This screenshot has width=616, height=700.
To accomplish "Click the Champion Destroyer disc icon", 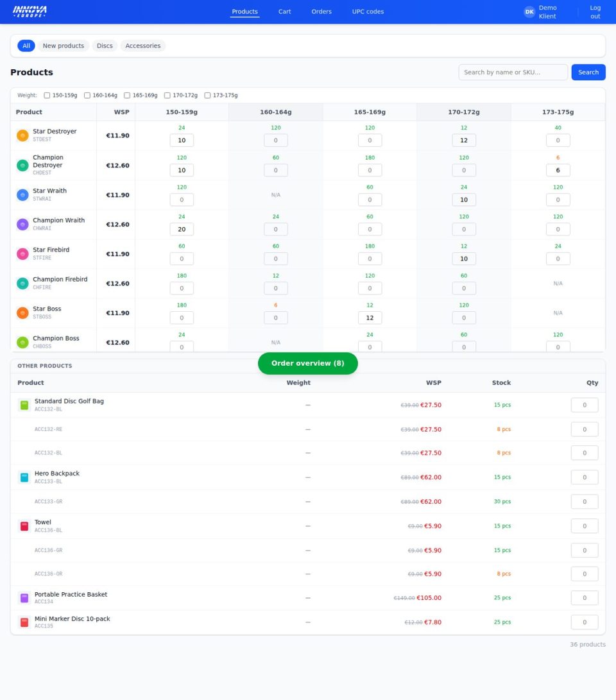I will (22, 165).
